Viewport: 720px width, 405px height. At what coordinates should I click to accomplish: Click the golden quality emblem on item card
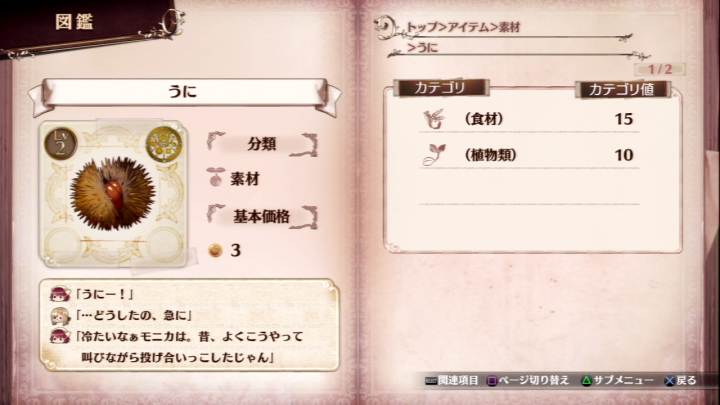[x=163, y=144]
